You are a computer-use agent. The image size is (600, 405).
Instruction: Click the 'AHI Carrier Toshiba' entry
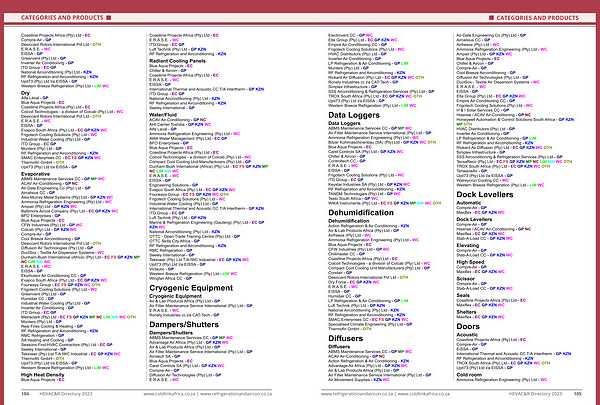[180, 124]
